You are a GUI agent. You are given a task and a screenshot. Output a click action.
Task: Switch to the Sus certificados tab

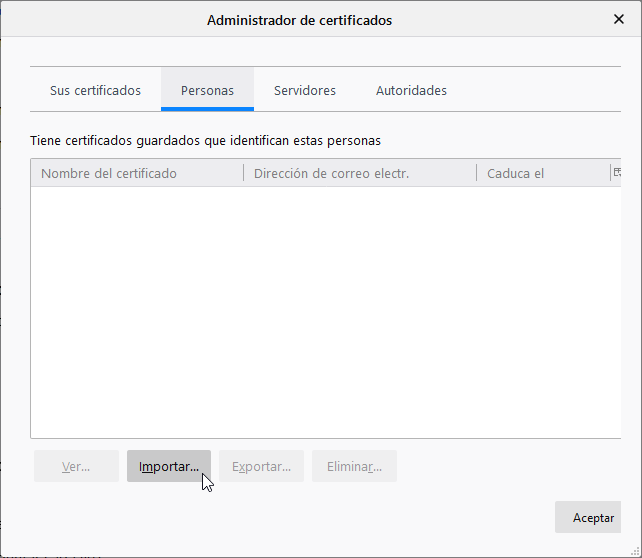coord(95,90)
